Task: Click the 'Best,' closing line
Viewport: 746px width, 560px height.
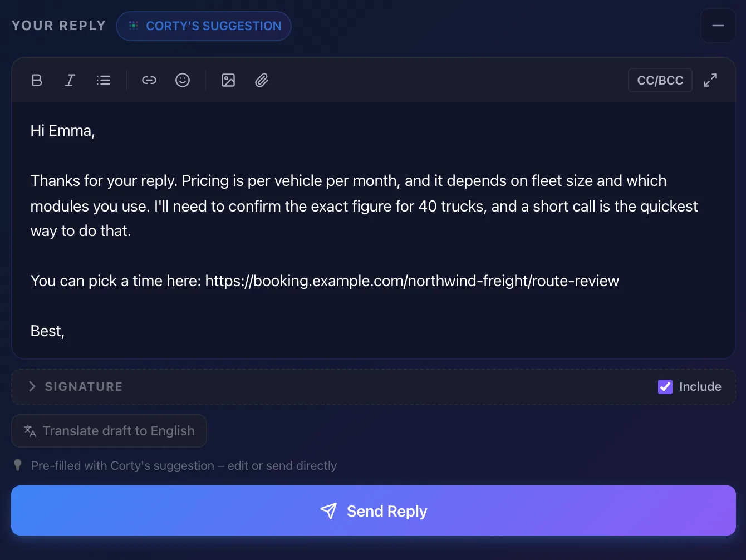Action: 48,331
